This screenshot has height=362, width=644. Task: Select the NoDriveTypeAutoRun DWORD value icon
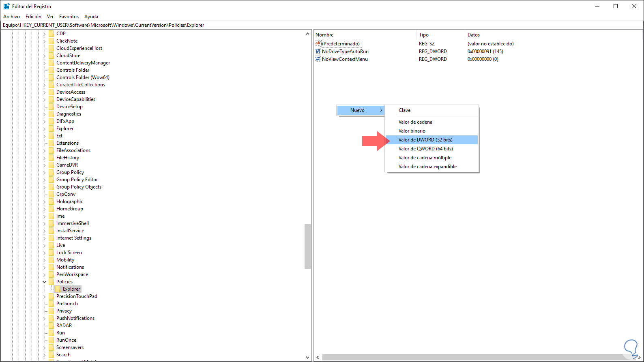click(x=318, y=51)
